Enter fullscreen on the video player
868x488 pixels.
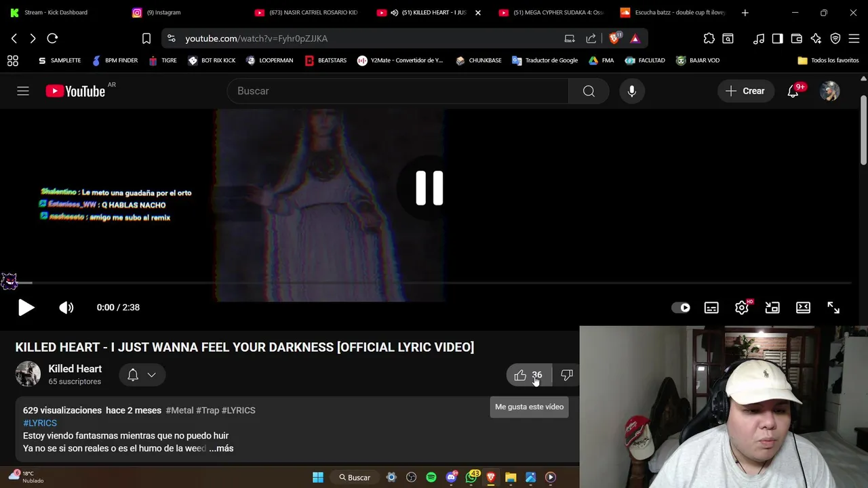833,308
